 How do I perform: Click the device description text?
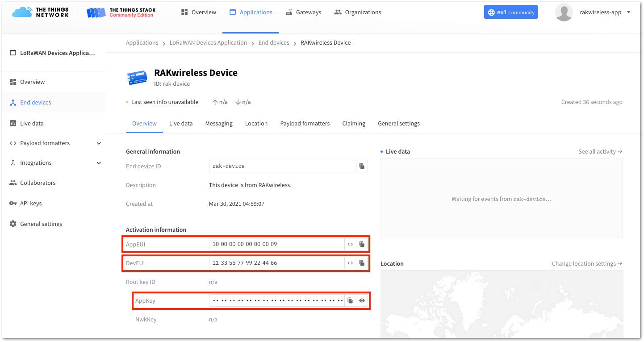(250, 185)
